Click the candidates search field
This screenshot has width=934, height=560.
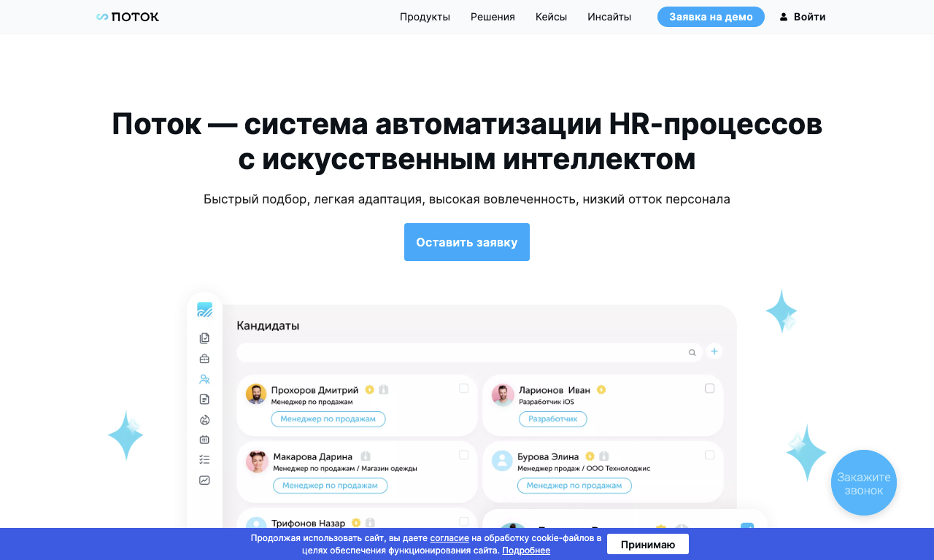coord(469,352)
